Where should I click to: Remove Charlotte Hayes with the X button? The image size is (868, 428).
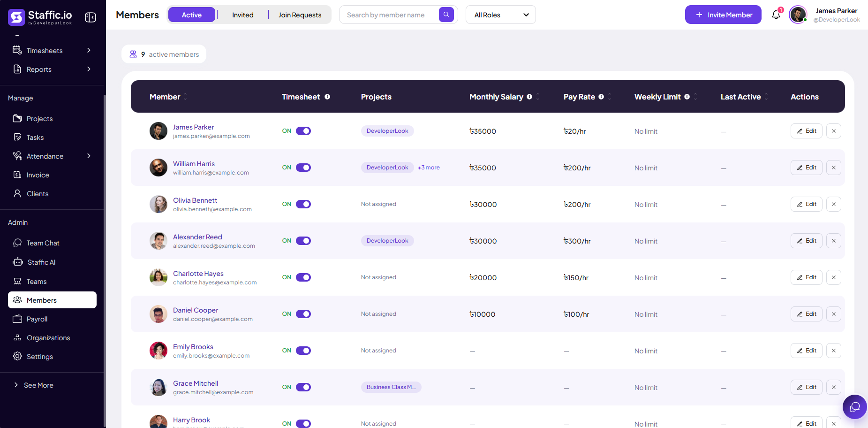tap(834, 277)
